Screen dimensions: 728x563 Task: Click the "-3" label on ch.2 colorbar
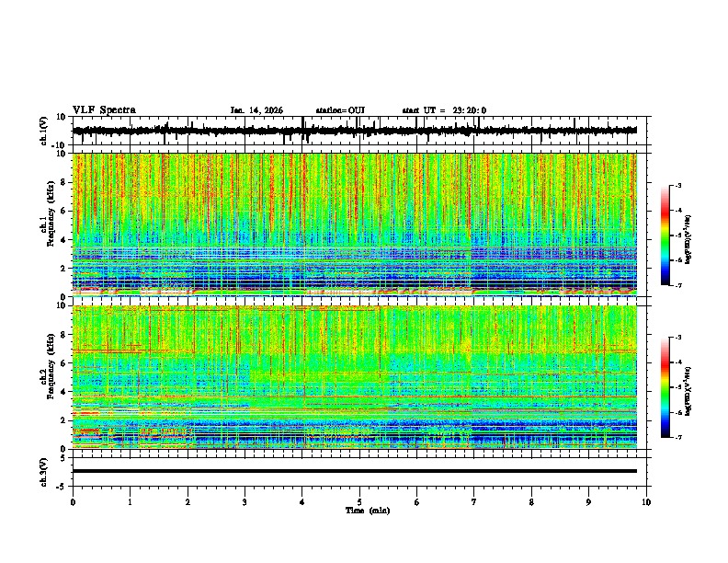pos(677,338)
